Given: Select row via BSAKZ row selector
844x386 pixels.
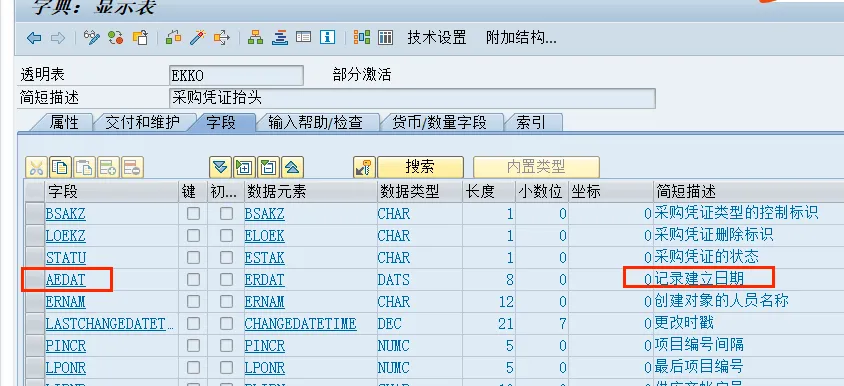Looking at the screenshot, I should pyautogui.click(x=36, y=214).
